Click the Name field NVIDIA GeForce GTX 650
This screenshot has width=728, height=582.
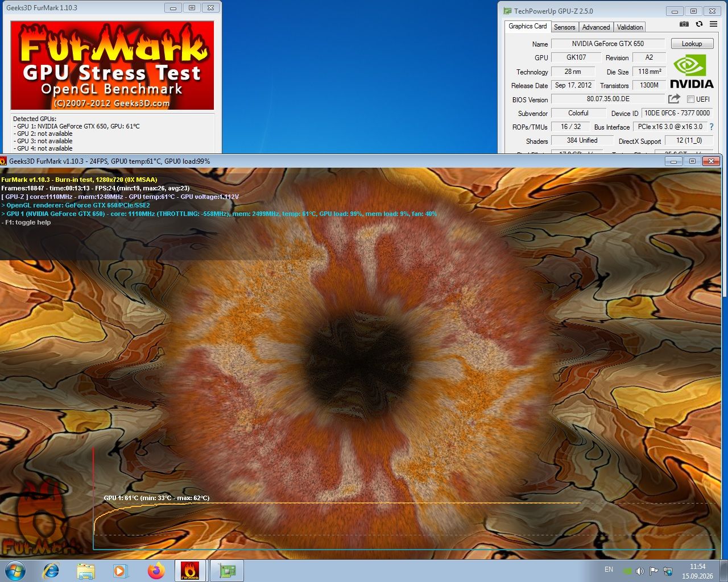[608, 44]
